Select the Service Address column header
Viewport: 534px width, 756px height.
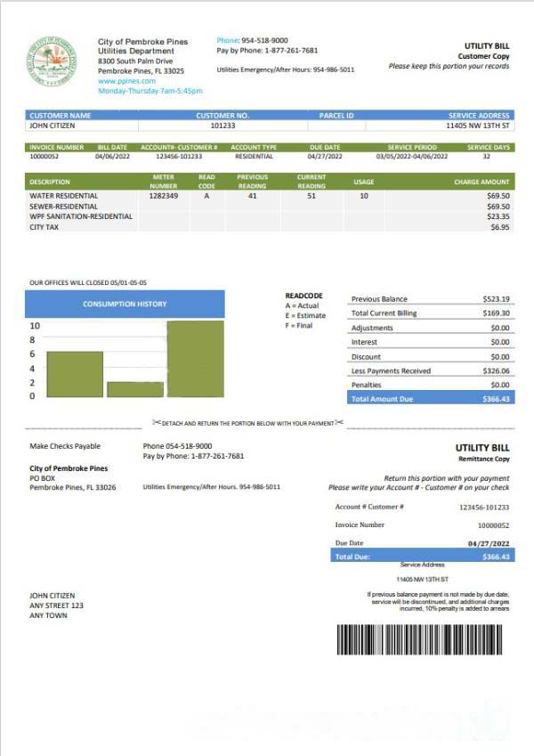(479, 116)
